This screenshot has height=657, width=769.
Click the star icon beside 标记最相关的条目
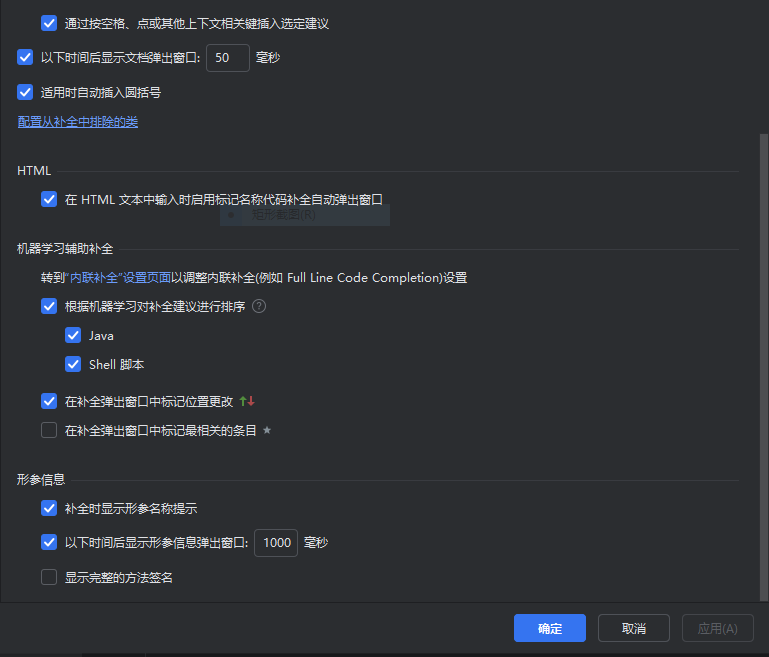click(x=267, y=430)
